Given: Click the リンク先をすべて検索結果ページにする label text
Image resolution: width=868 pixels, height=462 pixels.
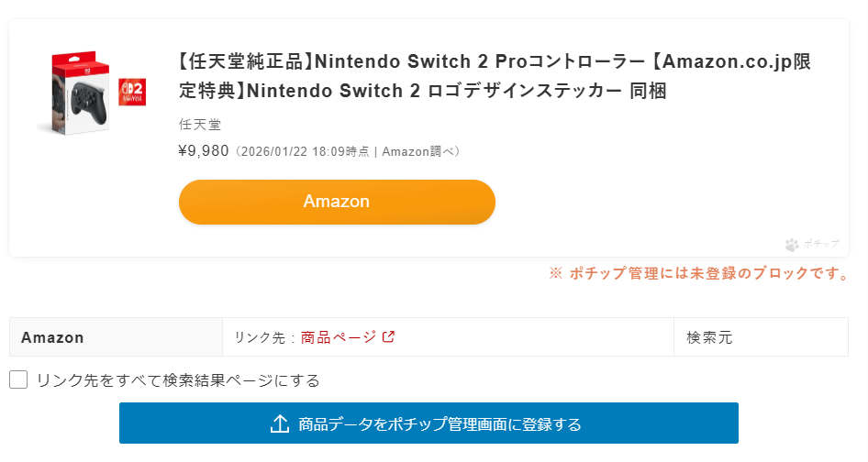Looking at the screenshot, I should [x=177, y=380].
